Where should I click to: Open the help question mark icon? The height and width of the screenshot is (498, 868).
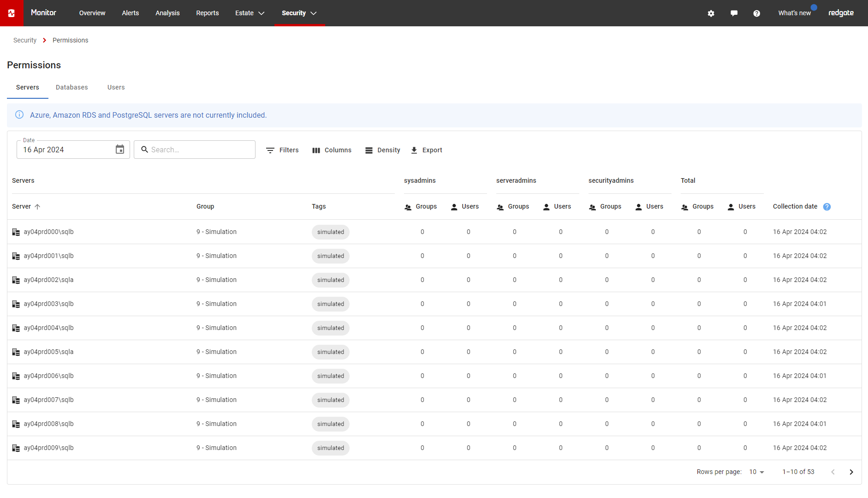(756, 13)
